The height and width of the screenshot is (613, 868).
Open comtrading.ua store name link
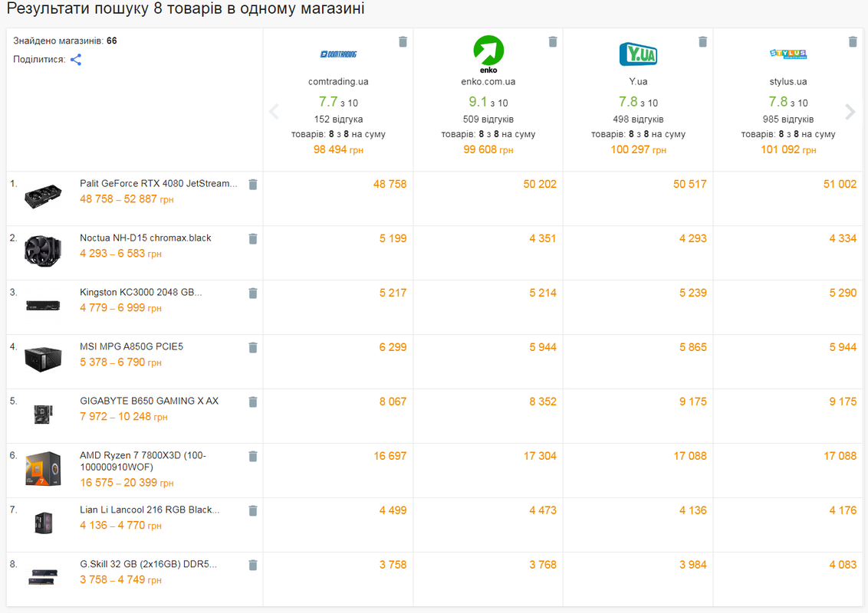coord(338,81)
